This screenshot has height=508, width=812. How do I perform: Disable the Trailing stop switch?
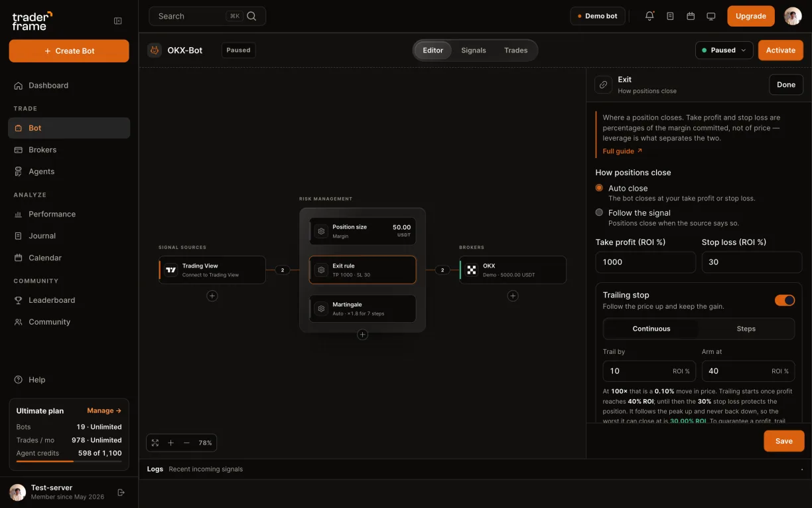tap(785, 300)
